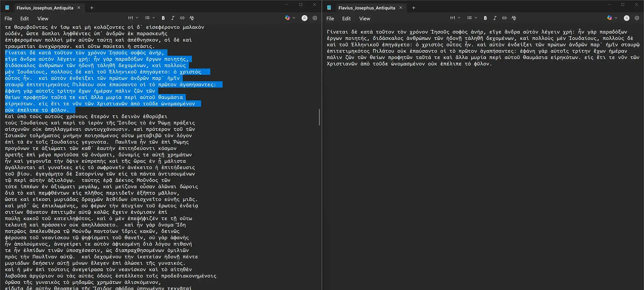Screen dimensions: 644x290
Task: Open View menu in left Notepad window
Action: pyautogui.click(x=43, y=19)
